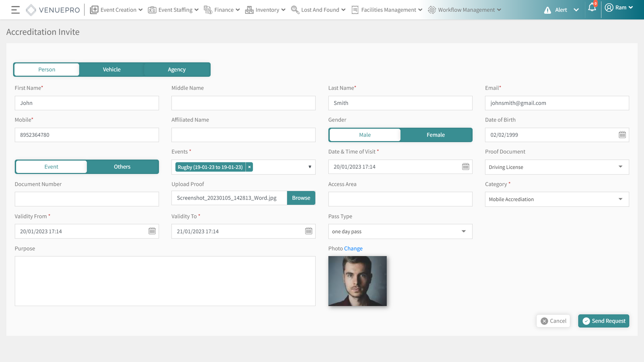Open Date & Time of Visit calendar icon
644x362 pixels.
(465, 167)
